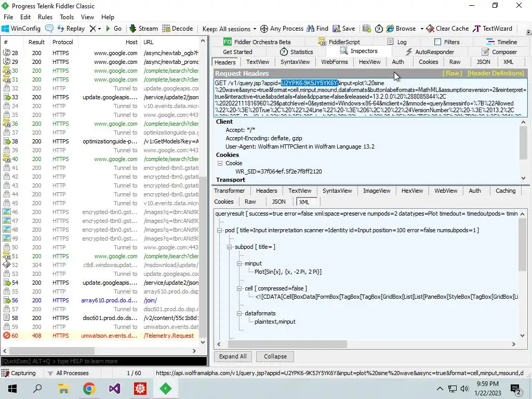Toggle Capturing in the status bar

19,373
